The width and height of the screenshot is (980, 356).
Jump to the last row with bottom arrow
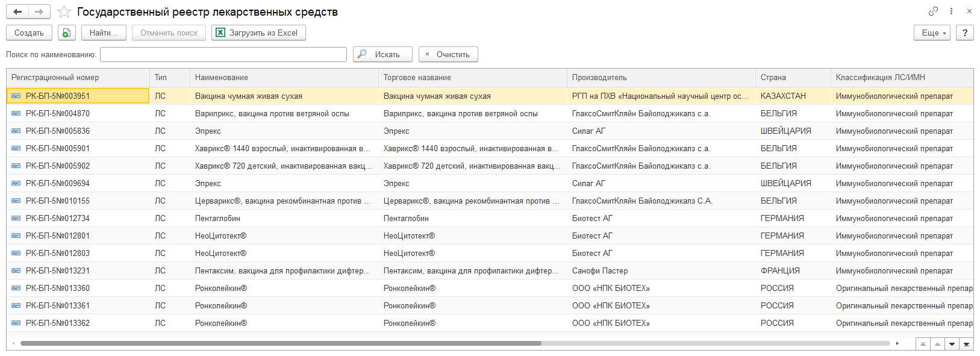tap(966, 344)
